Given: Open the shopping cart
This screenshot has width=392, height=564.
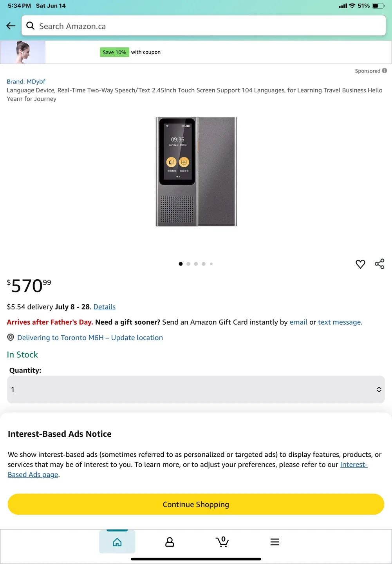Looking at the screenshot, I should (222, 542).
